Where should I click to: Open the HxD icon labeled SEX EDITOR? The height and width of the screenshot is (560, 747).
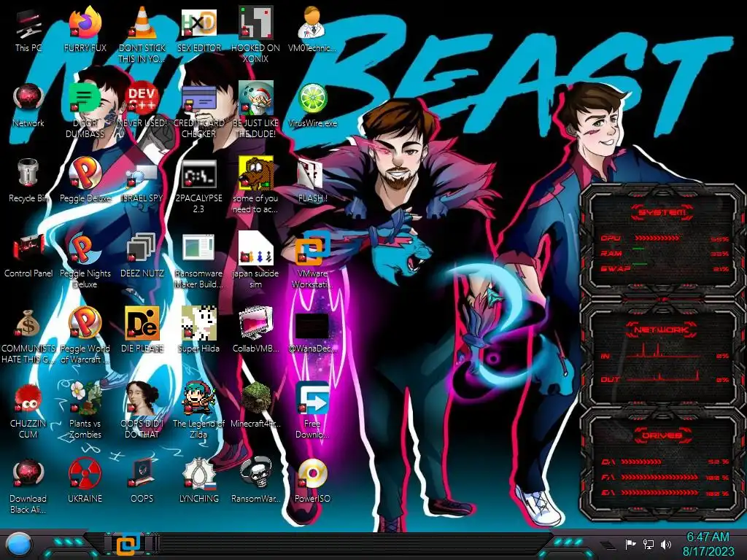point(199,23)
